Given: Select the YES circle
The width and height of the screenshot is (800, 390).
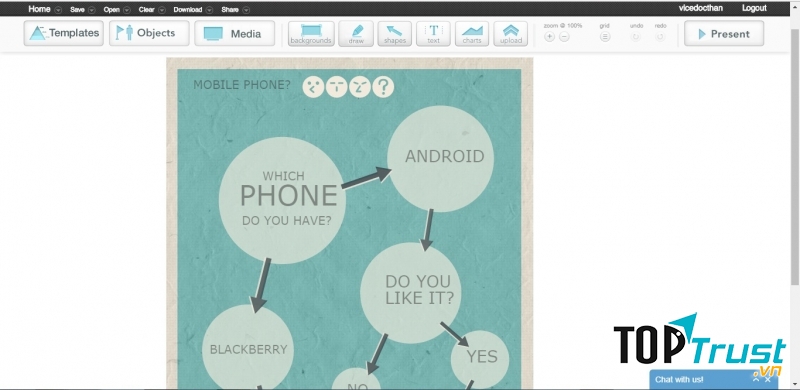Looking at the screenshot, I should click(480, 359).
